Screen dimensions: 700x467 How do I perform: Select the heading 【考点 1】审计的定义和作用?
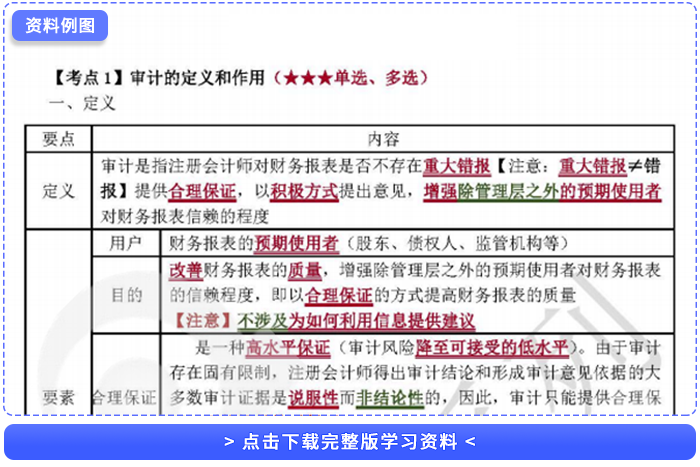pyautogui.click(x=158, y=78)
